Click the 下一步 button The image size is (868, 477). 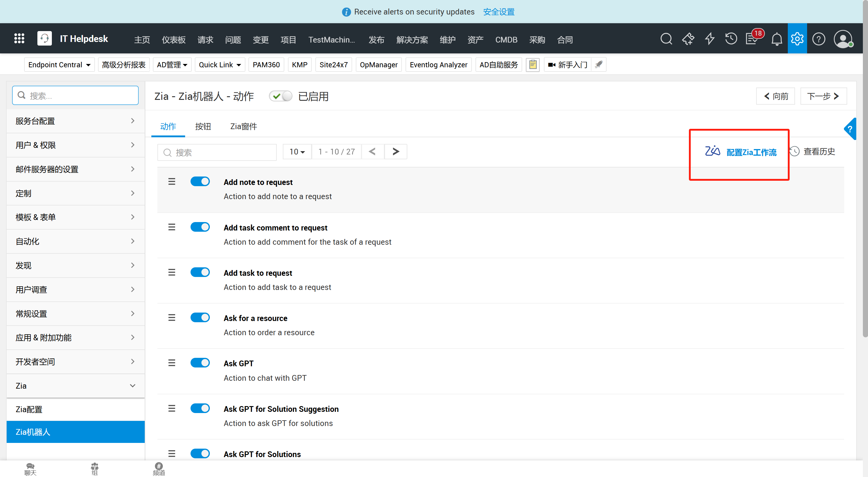click(823, 97)
